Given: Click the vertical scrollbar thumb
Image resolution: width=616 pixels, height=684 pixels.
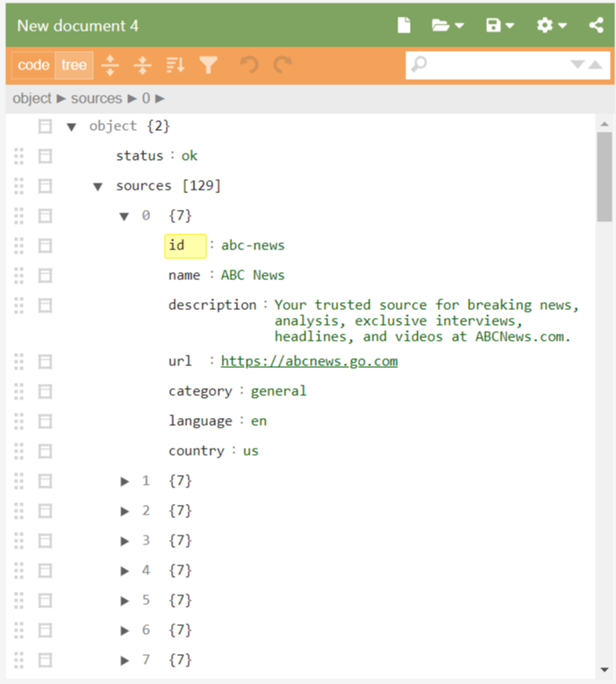Looking at the screenshot, I should (605, 177).
